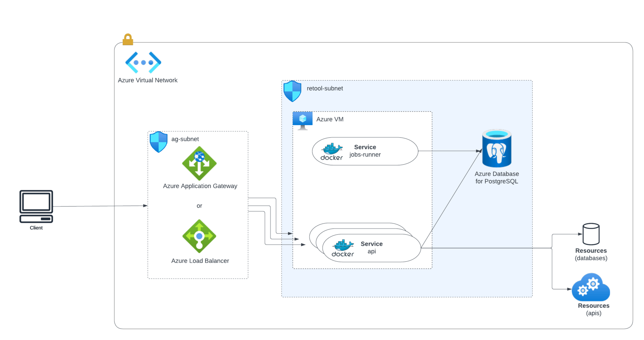Click the "Service jobs-runner" text
The height and width of the screenshot is (340, 644).
point(365,151)
